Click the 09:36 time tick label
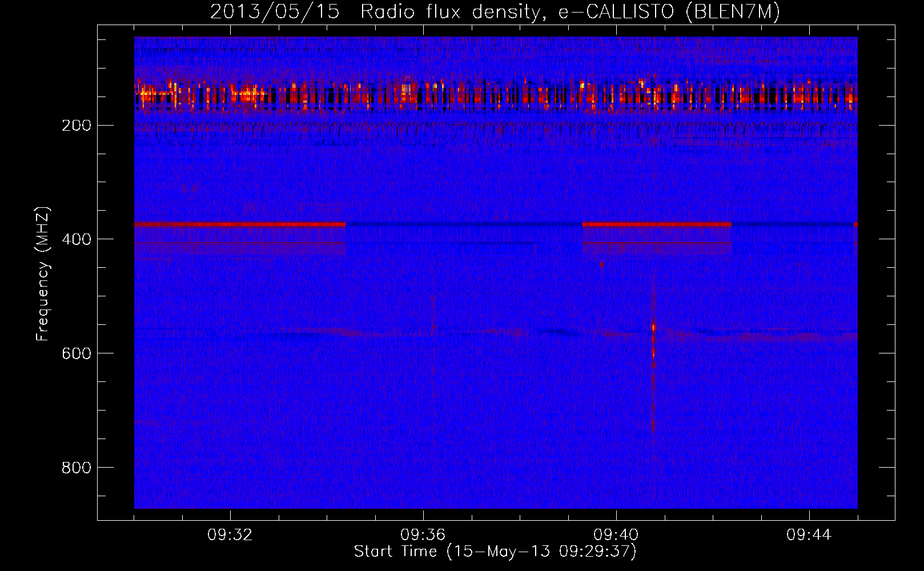The width and height of the screenshot is (924, 571). (423, 535)
